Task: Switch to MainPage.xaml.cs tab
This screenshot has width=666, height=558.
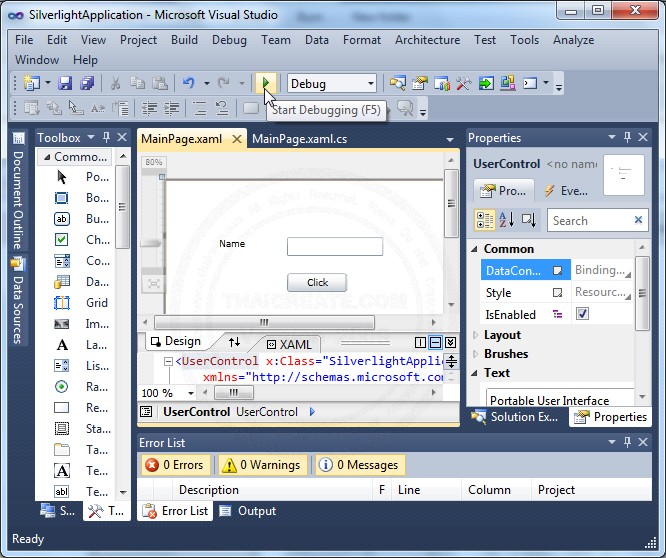Action: [299, 139]
